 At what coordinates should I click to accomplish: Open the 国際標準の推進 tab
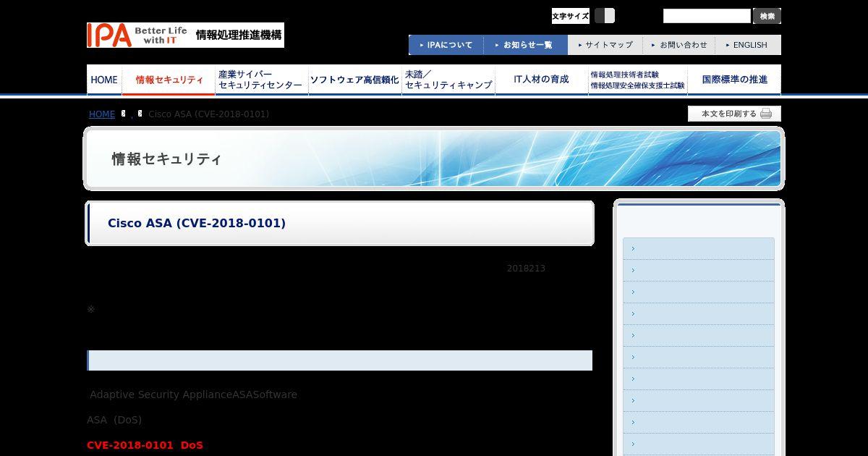click(734, 80)
